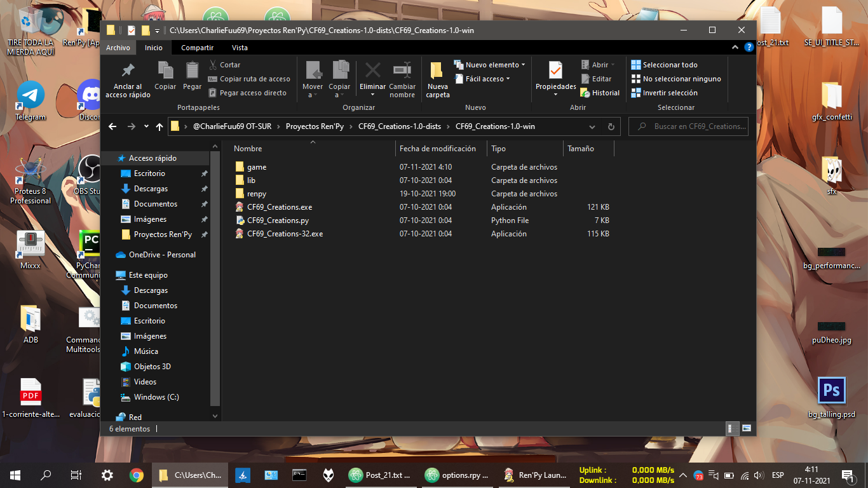The width and height of the screenshot is (868, 488).
Task: Open the Fácil acceso dropdown
Action: 487,79
